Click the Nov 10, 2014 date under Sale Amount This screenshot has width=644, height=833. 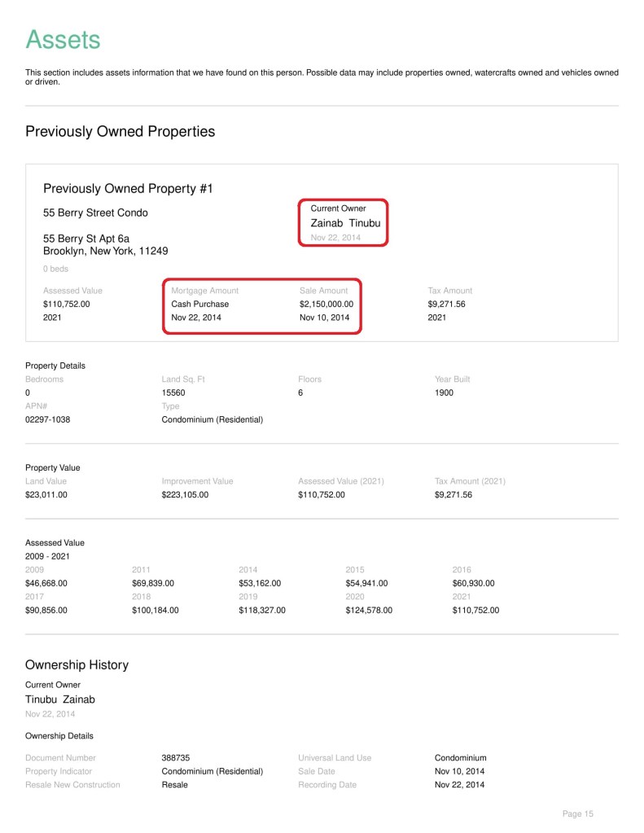[324, 318]
